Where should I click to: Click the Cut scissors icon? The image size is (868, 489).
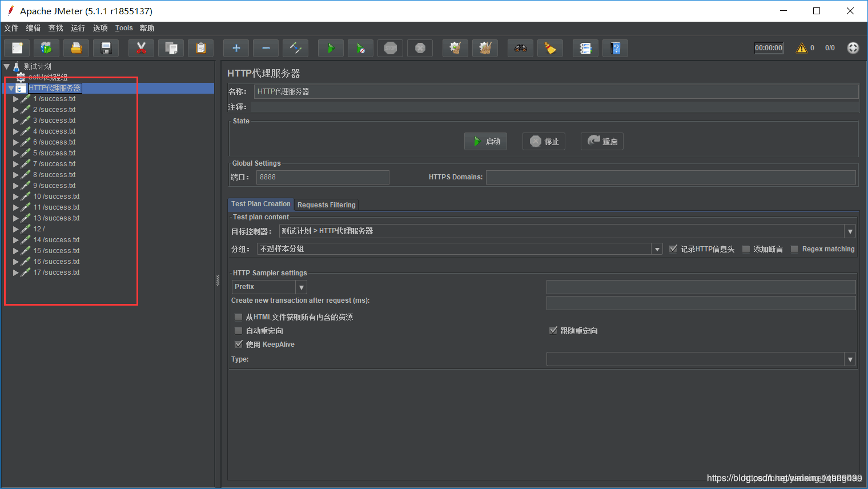(x=141, y=49)
